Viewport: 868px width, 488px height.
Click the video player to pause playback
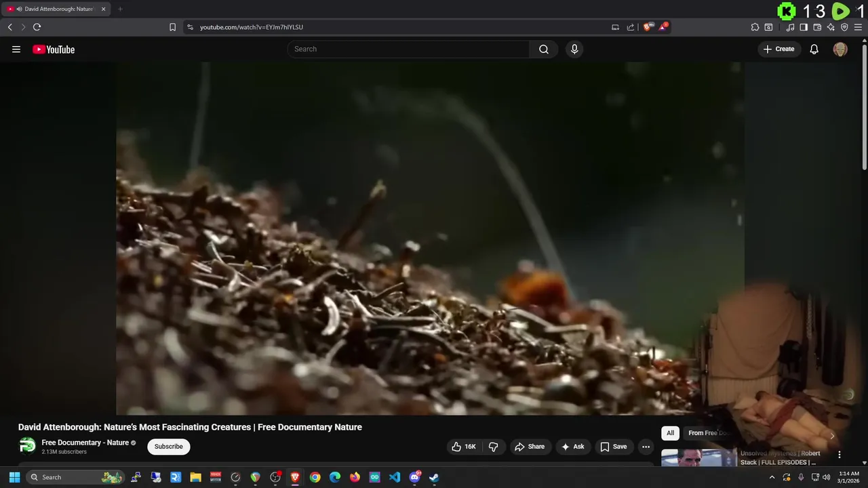tap(430, 238)
